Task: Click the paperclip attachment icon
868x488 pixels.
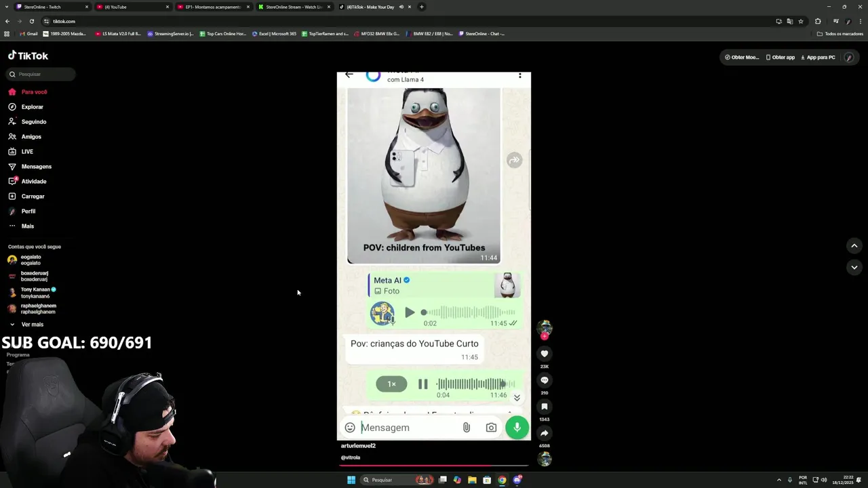Action: tap(467, 428)
